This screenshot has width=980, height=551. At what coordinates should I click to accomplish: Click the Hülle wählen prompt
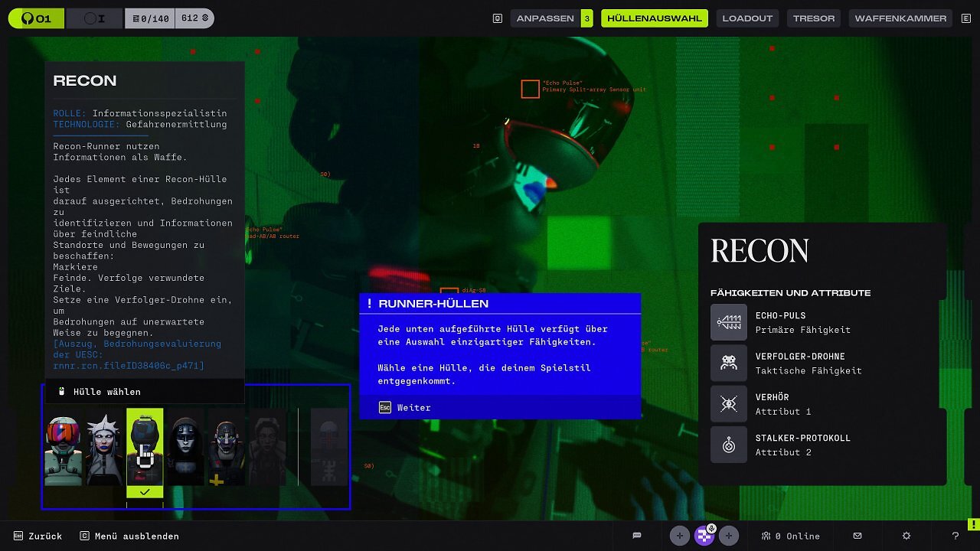point(106,392)
